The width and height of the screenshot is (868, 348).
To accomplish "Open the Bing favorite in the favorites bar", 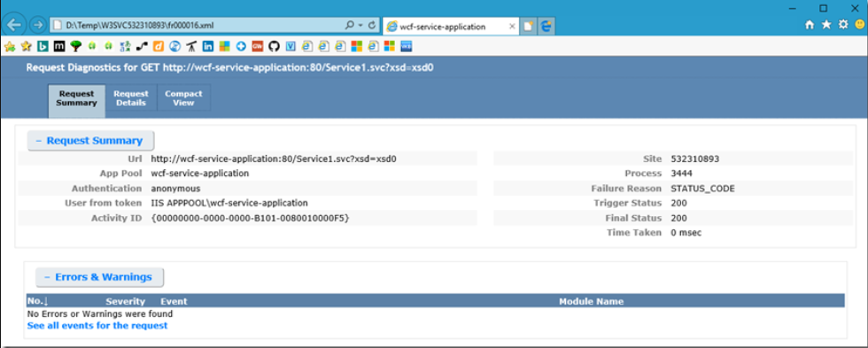I will [43, 46].
